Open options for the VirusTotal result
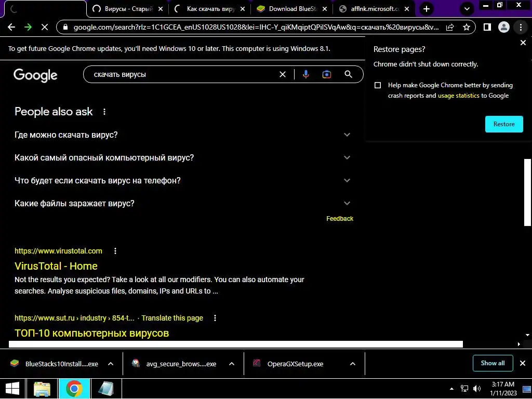The image size is (532, 399). [x=115, y=251]
